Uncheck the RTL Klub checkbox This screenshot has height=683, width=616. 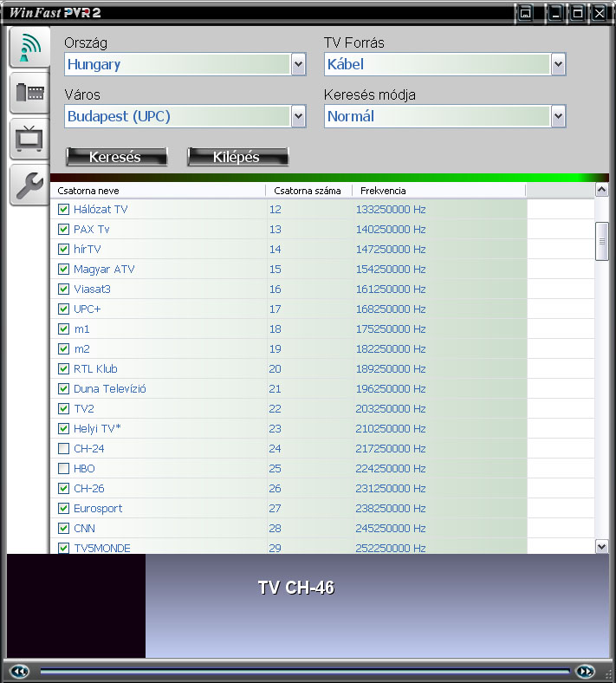point(63,369)
